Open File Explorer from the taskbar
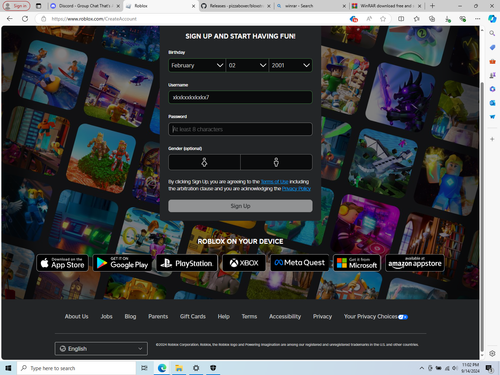This screenshot has width=500, height=375. [x=179, y=368]
